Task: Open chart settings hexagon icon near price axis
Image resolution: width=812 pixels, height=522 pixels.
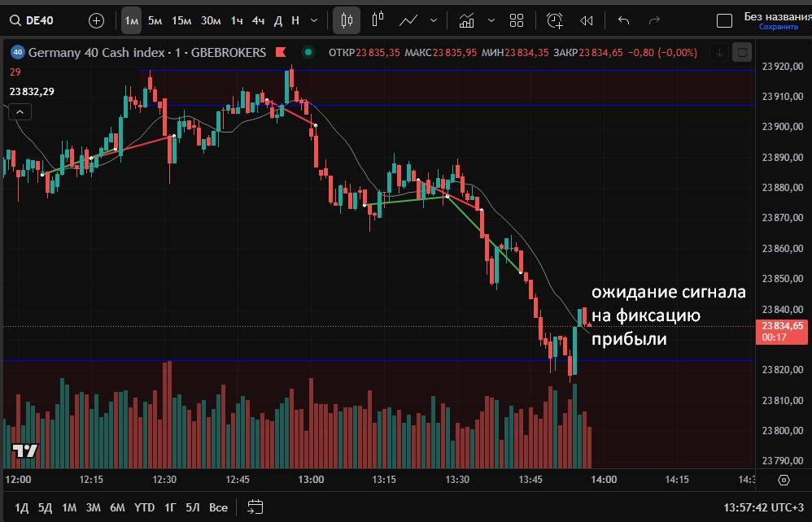Action: point(784,480)
